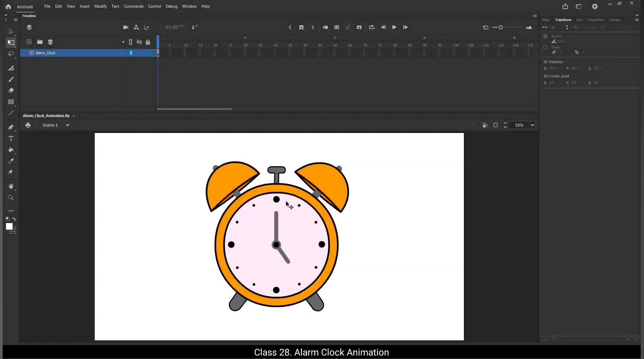
Task: Go to previous keyframe arrow
Action: (290, 27)
